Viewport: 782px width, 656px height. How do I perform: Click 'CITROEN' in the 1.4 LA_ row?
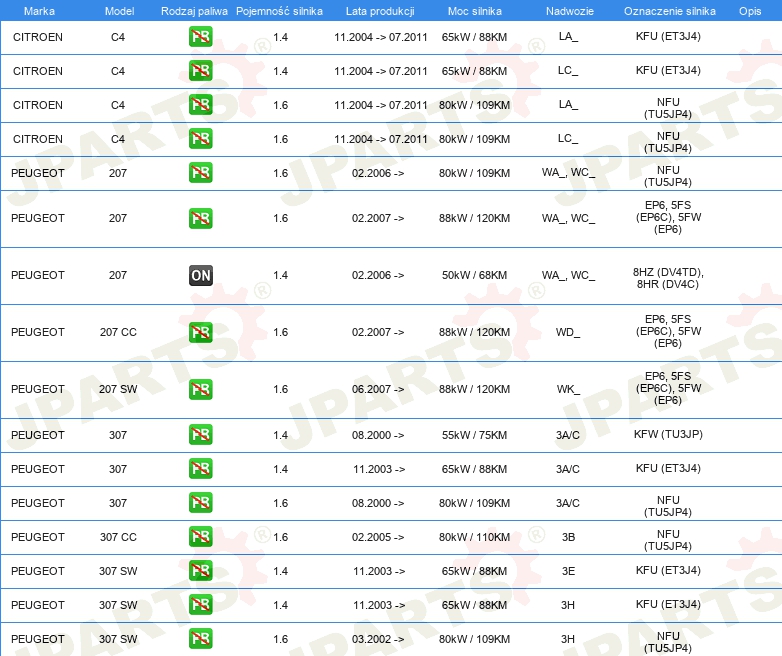(x=38, y=37)
